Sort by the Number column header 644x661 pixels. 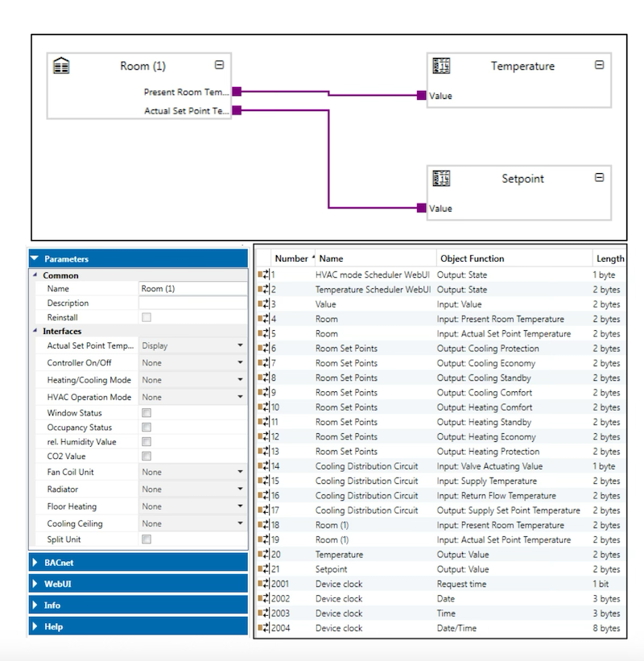pyautogui.click(x=291, y=258)
